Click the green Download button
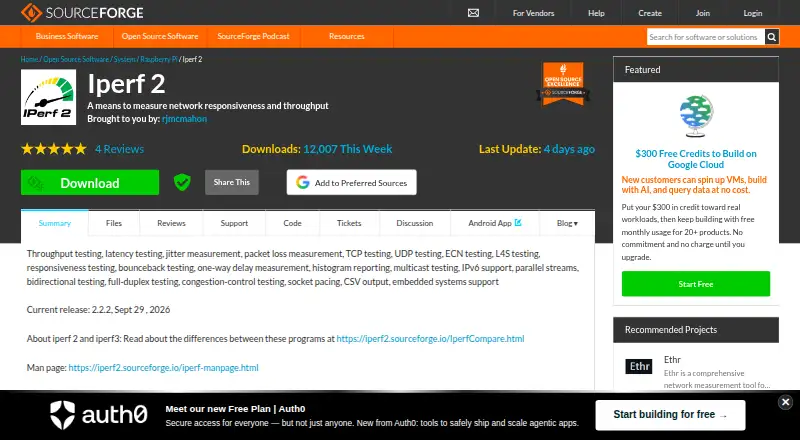Screen dimensions: 800x440 pyautogui.click(x=90, y=182)
